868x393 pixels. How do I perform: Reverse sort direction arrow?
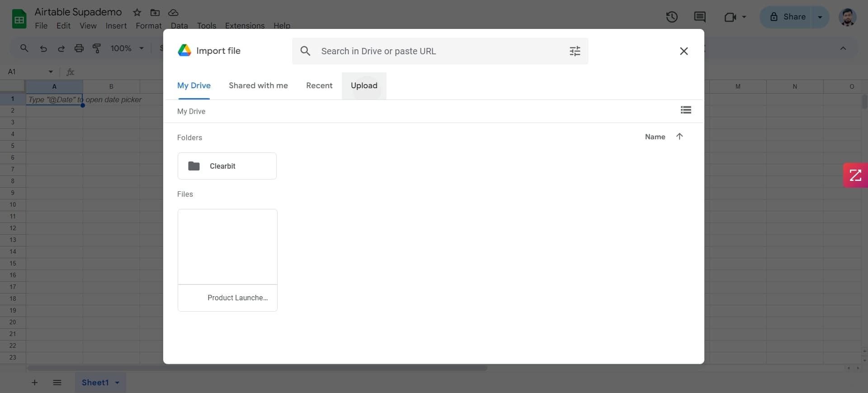[x=679, y=136]
